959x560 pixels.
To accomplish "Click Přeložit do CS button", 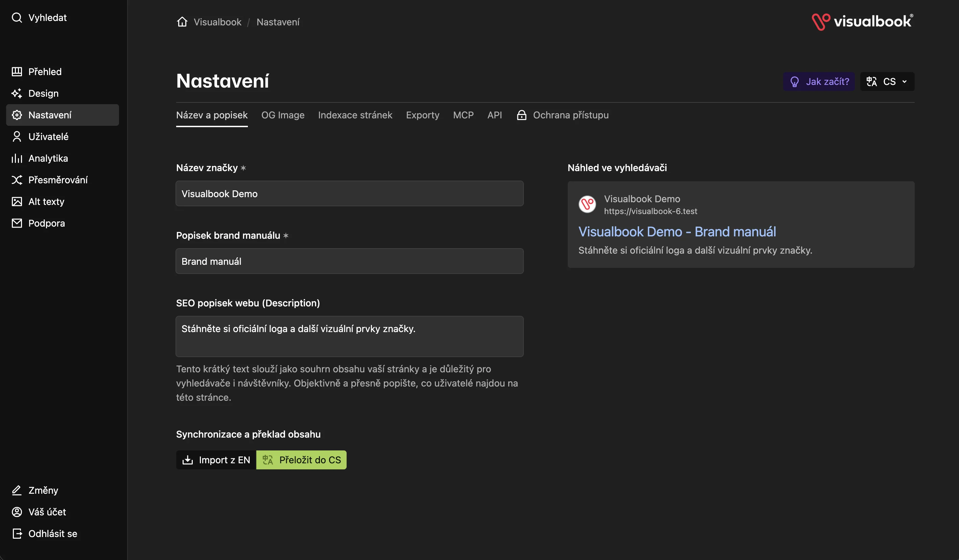I will [x=301, y=460].
